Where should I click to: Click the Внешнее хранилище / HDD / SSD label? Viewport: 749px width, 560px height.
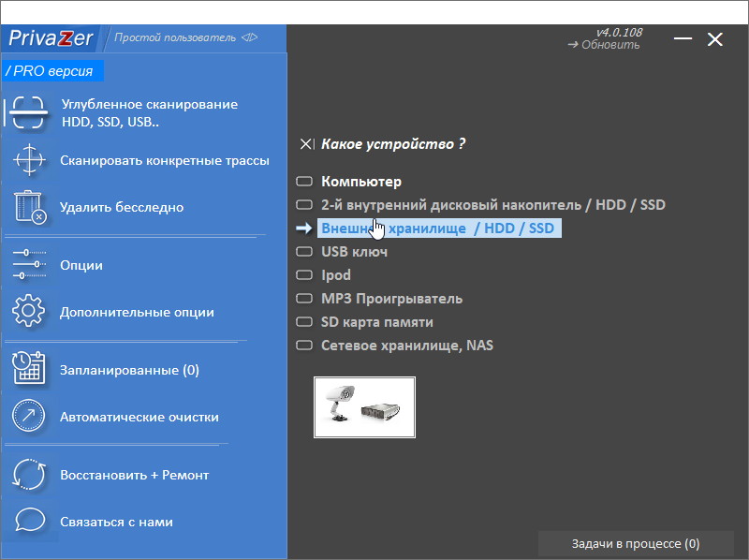tap(439, 228)
